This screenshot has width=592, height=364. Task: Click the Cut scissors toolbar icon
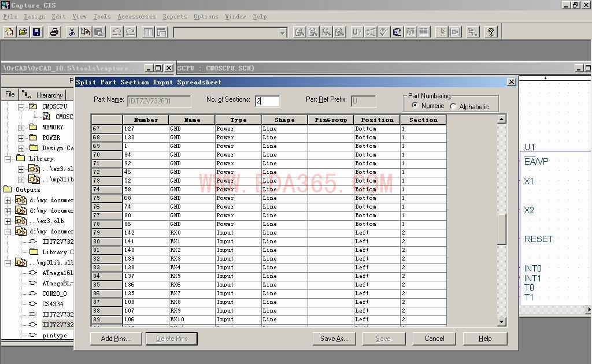pyautogui.click(x=72, y=32)
